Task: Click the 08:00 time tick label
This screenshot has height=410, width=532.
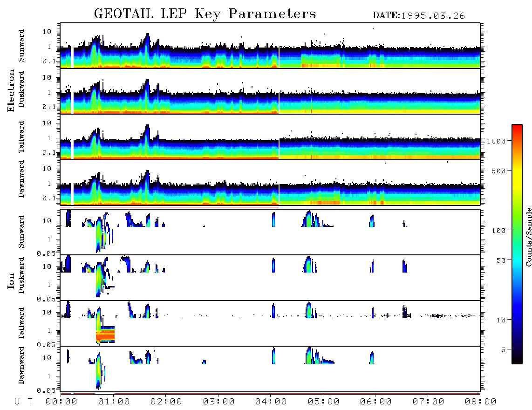Action: click(481, 402)
